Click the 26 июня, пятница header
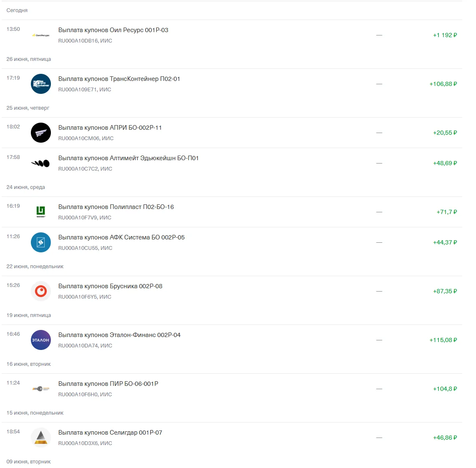This screenshot has width=476, height=468. point(28,59)
